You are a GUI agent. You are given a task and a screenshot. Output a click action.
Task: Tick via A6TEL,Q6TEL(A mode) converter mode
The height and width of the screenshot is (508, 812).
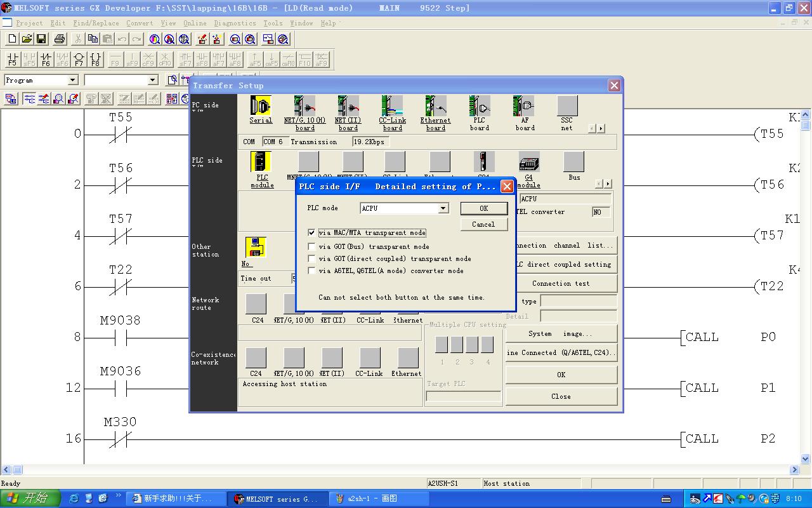pyautogui.click(x=311, y=271)
